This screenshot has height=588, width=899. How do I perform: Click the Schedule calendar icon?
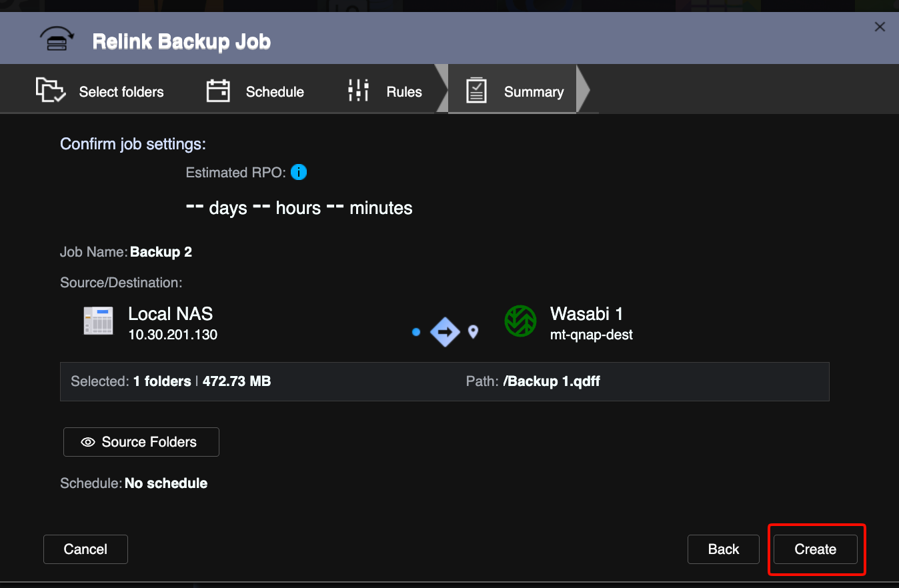[218, 91]
